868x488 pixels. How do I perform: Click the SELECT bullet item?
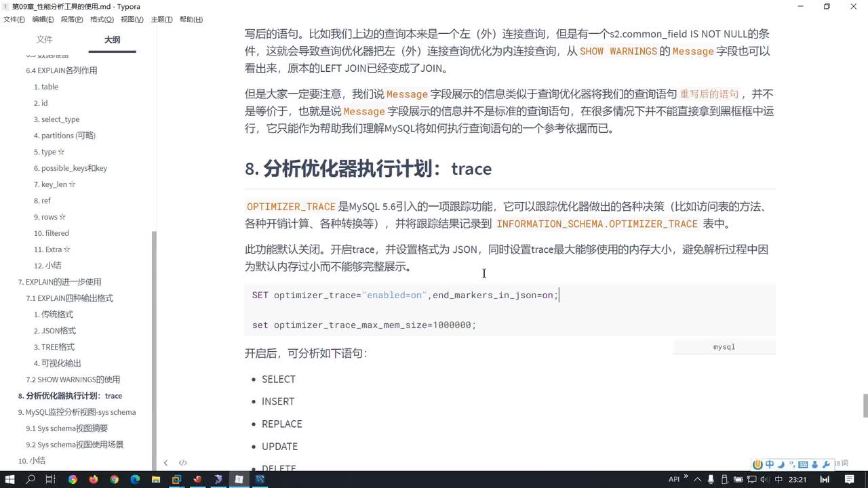tap(279, 380)
